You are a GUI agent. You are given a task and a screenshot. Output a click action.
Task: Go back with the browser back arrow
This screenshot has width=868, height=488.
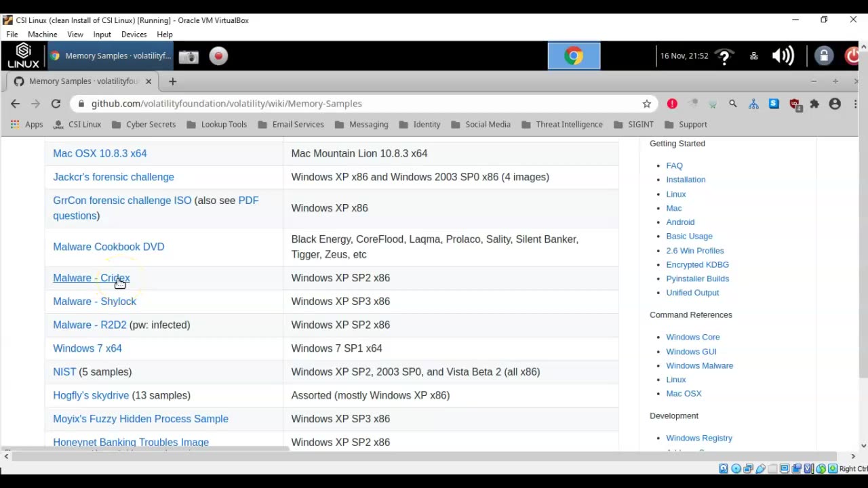pyautogui.click(x=15, y=104)
